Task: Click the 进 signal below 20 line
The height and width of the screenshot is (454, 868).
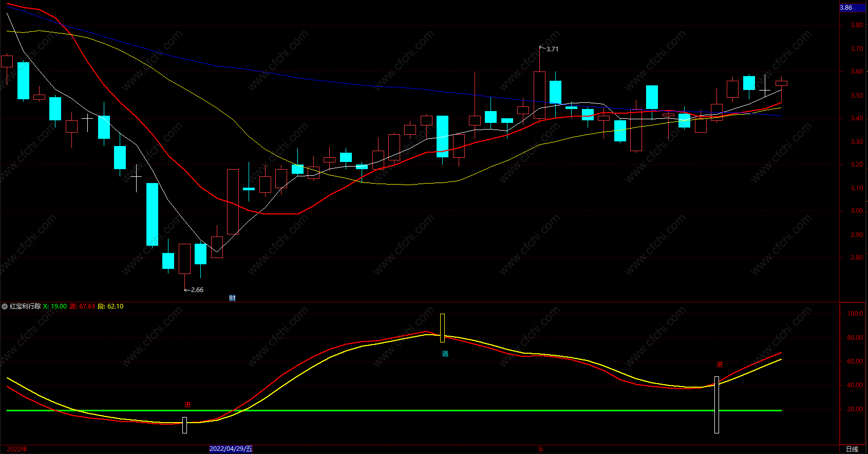Action: [187, 405]
